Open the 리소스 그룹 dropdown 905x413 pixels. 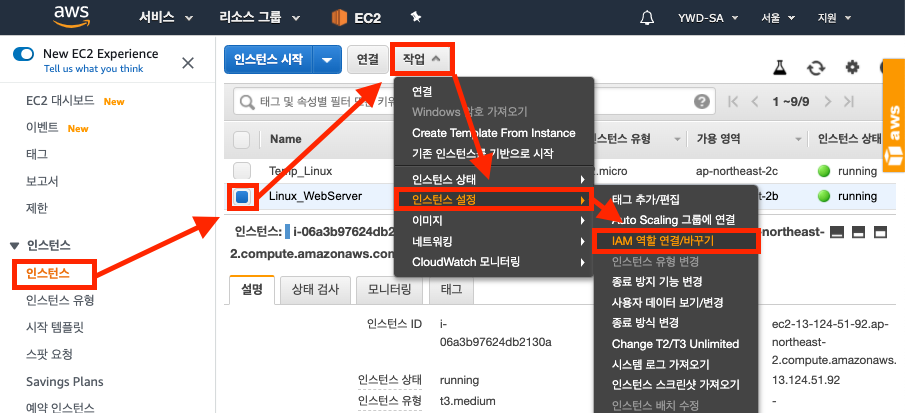(260, 18)
